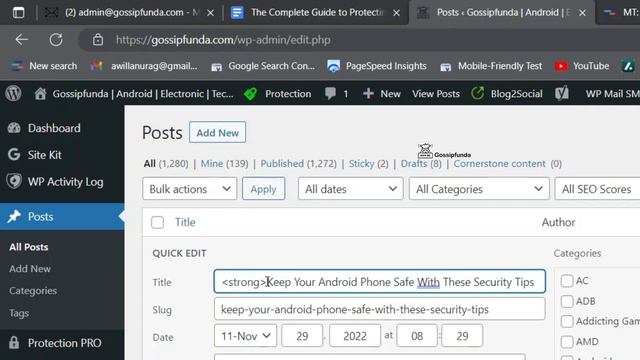Filter posts by Mine (139)
Image resolution: width=640 pixels, height=360 pixels.
(224, 164)
